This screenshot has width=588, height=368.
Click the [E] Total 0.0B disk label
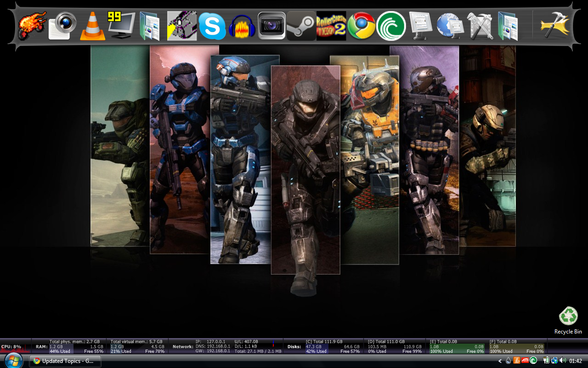click(x=443, y=342)
